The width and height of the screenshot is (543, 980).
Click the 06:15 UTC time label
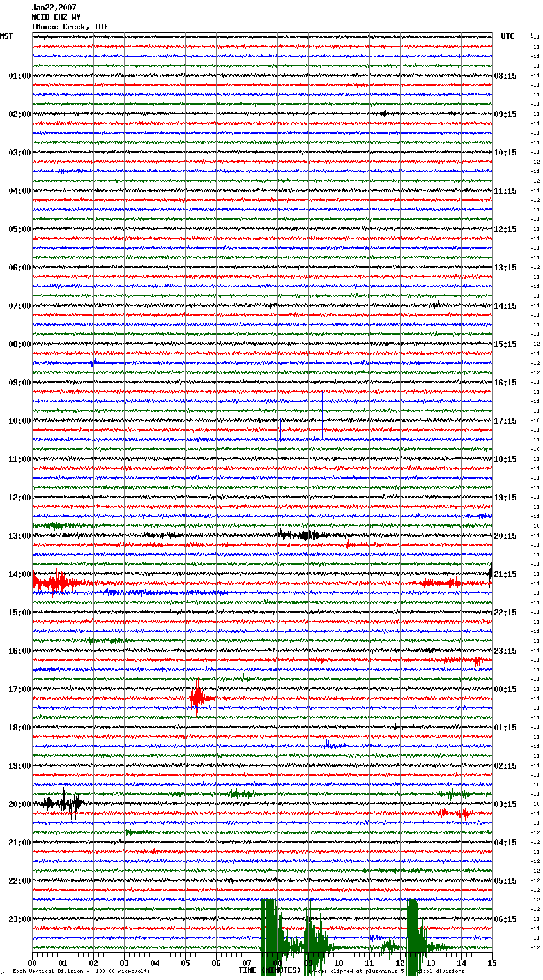click(x=505, y=919)
